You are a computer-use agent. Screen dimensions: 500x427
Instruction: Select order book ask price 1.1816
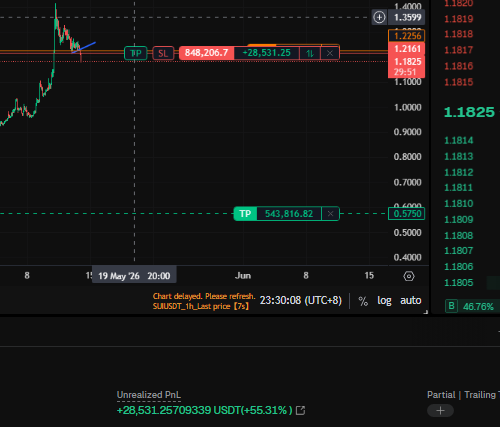click(x=459, y=66)
